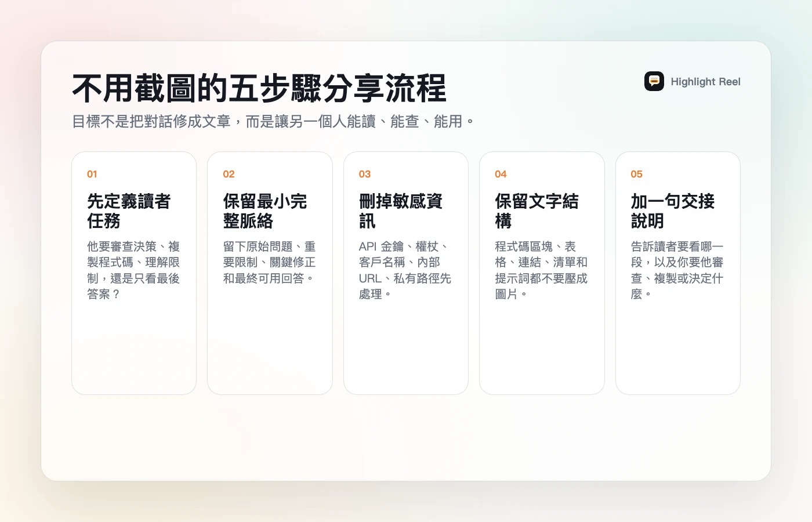Click the title 不用截圖的五步驟分享流程
812x522 pixels.
click(x=259, y=88)
